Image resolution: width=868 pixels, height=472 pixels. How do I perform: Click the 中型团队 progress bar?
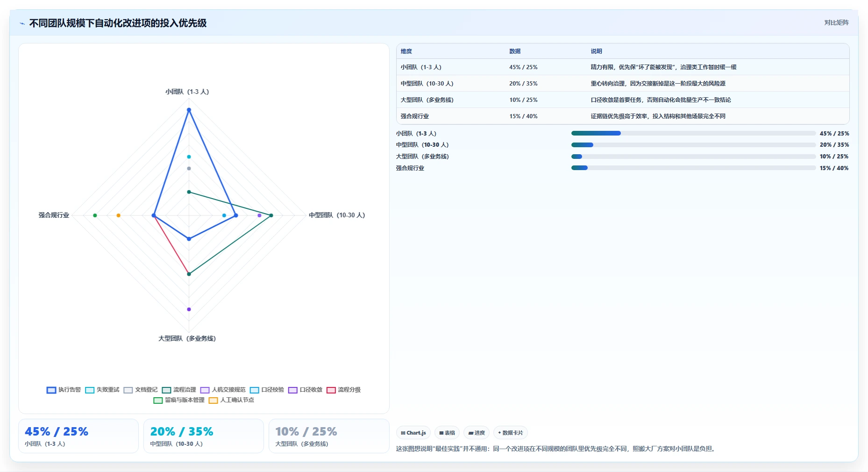pos(693,145)
